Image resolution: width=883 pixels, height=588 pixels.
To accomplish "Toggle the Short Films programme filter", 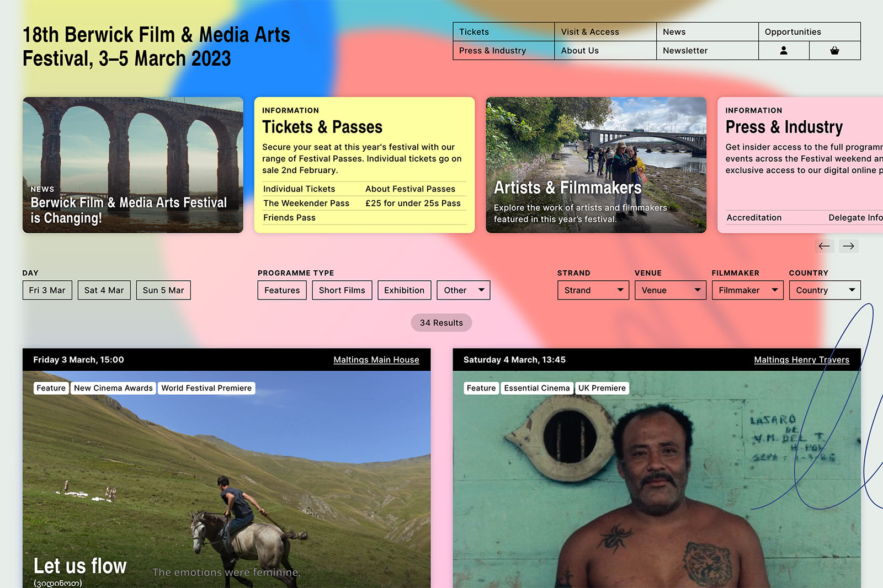I will click(342, 290).
